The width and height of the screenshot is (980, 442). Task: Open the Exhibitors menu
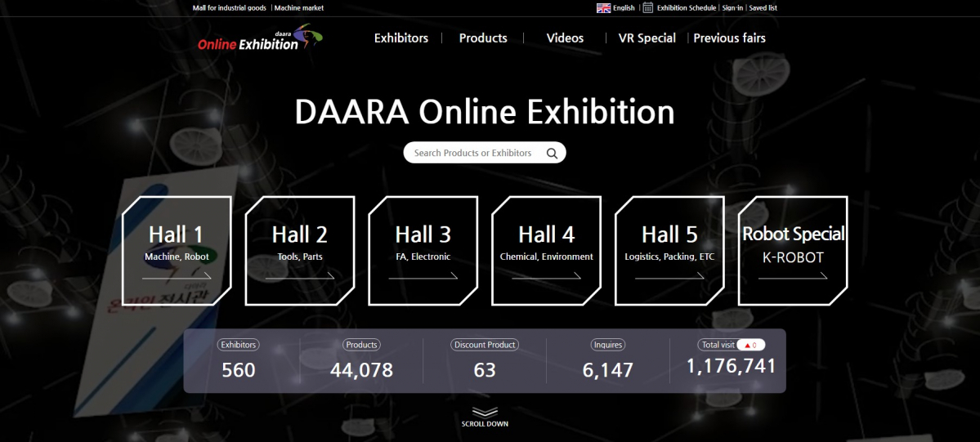(401, 38)
